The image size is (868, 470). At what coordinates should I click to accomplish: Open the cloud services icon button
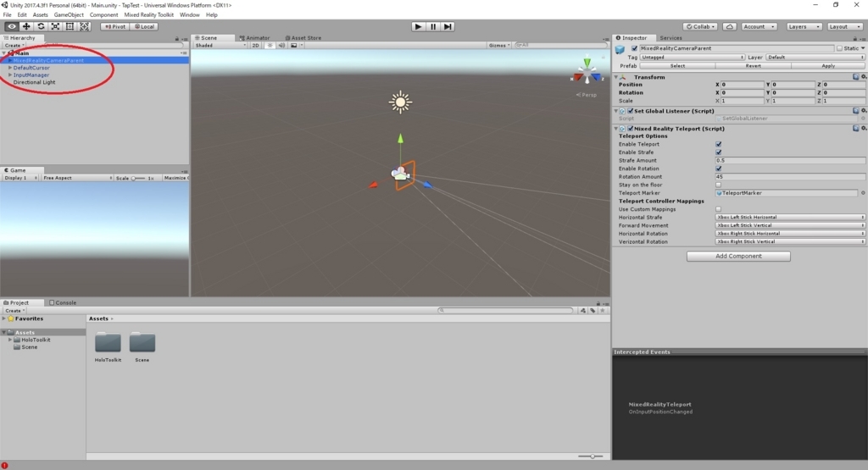click(x=730, y=26)
